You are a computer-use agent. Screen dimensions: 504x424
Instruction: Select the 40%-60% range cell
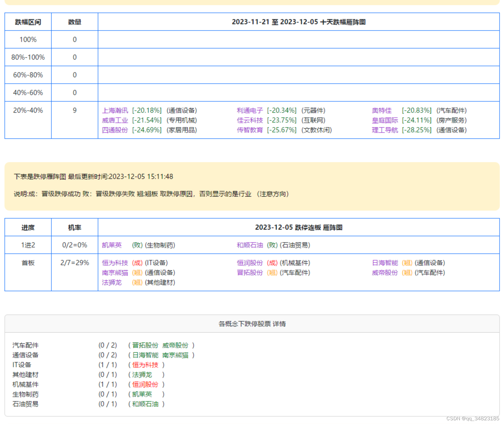(28, 93)
